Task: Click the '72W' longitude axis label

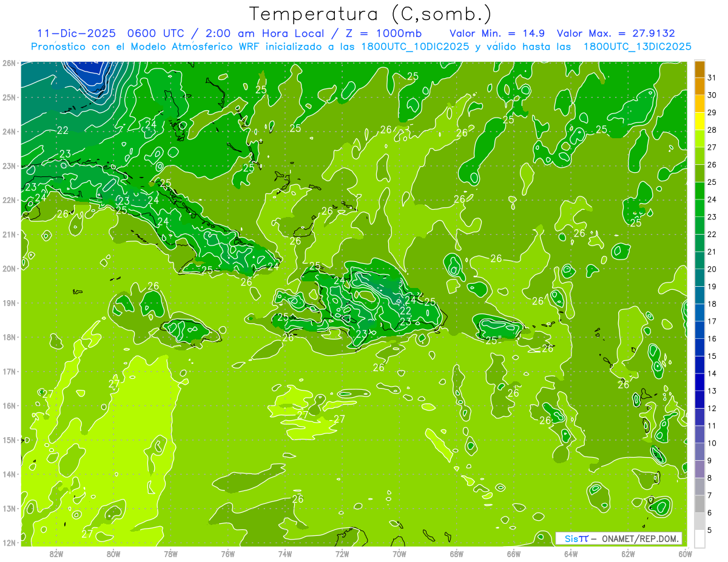Action: (x=342, y=554)
